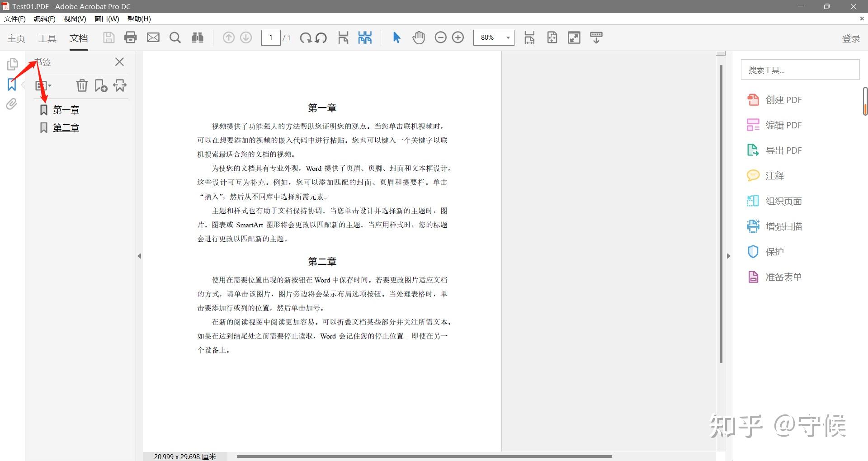
Task: Switch to the 文档 tab
Action: point(79,38)
